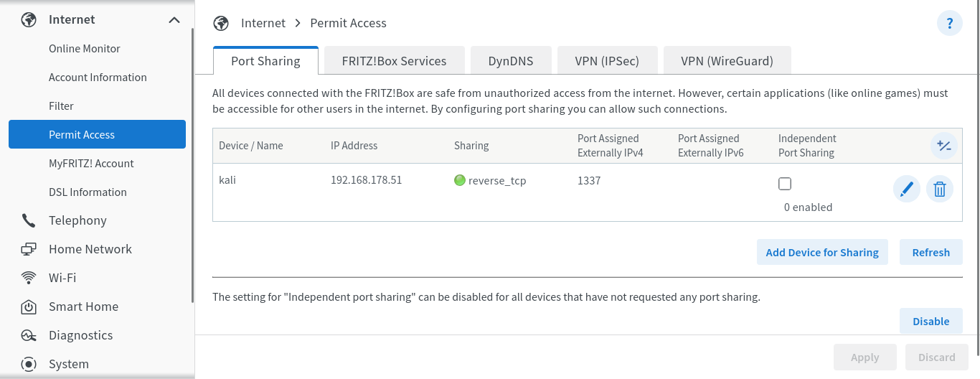This screenshot has height=379, width=980.
Task: Click the plus/minus column settings icon
Action: (x=943, y=146)
